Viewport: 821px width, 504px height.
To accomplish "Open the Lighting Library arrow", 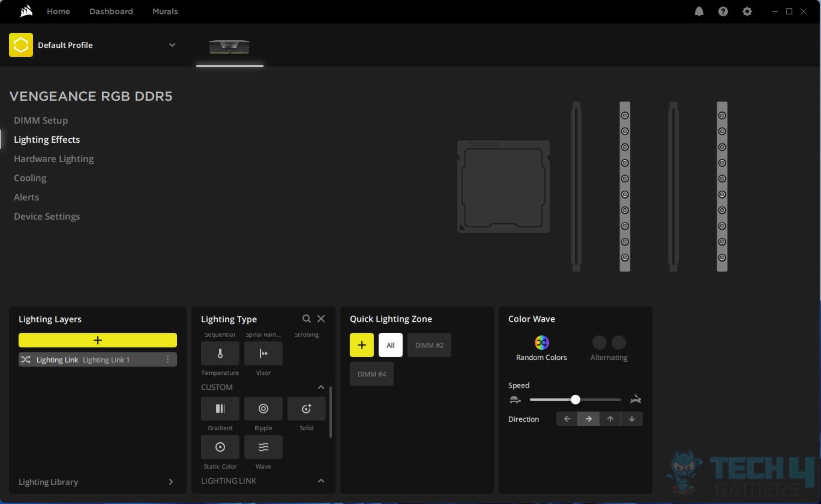I will pyautogui.click(x=171, y=482).
